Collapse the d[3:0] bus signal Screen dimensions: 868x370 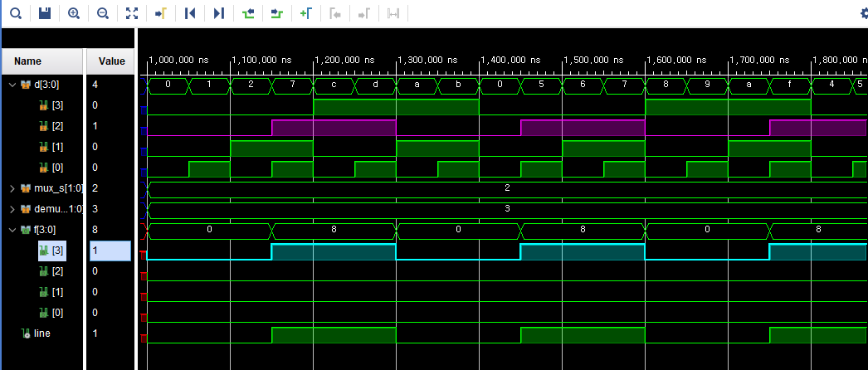click(12, 85)
